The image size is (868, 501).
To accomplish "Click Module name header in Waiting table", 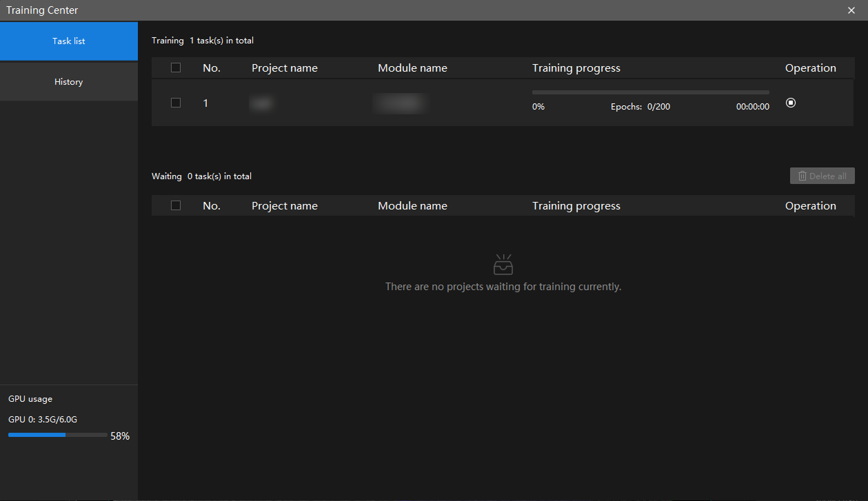I will (412, 206).
